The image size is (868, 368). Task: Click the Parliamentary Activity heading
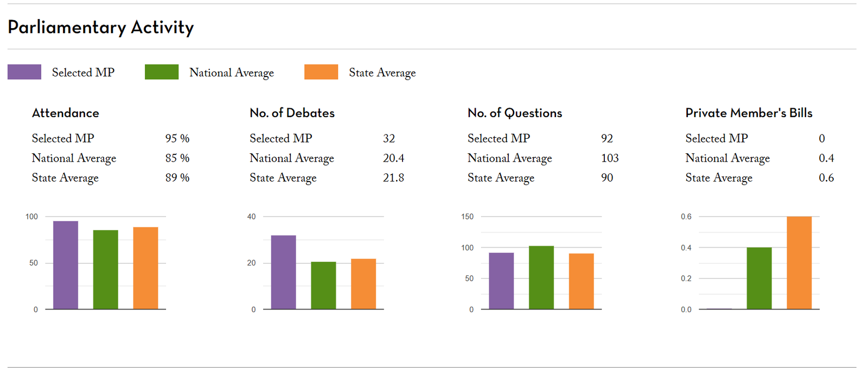[x=101, y=27]
